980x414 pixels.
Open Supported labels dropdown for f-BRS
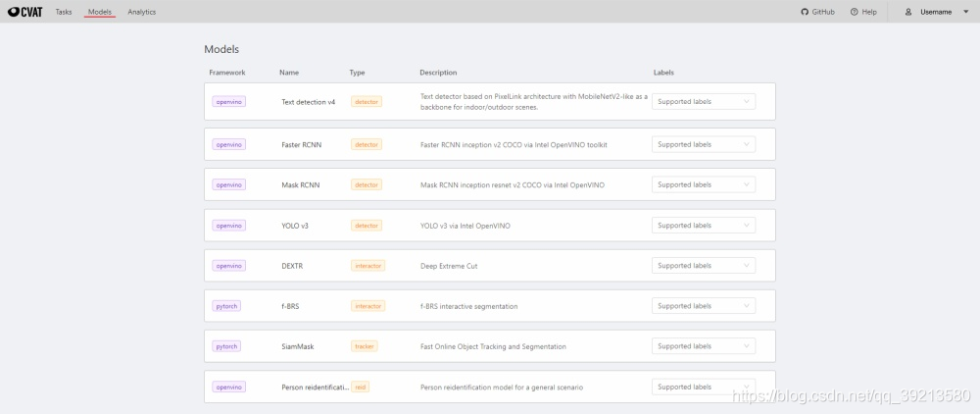(x=703, y=306)
